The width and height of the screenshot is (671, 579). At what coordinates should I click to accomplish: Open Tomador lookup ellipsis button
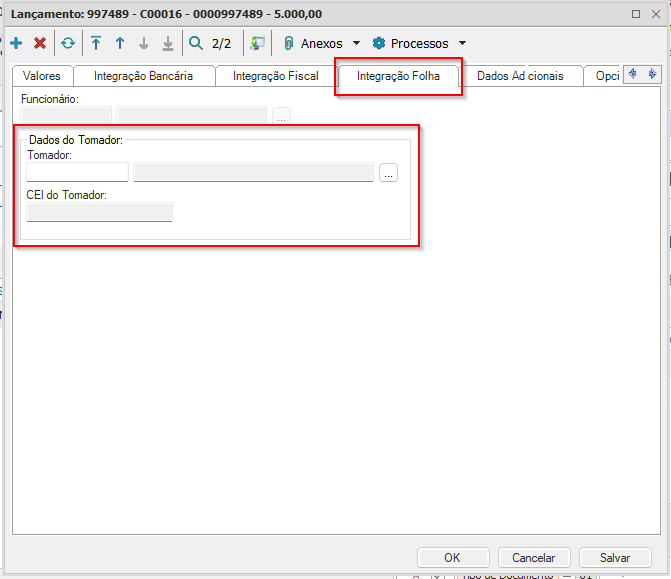tap(388, 172)
